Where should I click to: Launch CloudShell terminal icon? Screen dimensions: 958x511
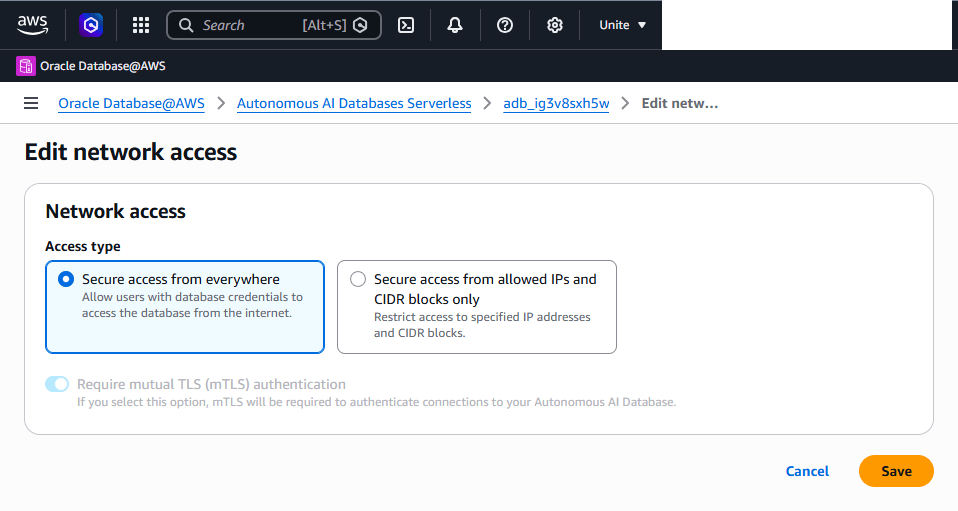pyautogui.click(x=406, y=25)
